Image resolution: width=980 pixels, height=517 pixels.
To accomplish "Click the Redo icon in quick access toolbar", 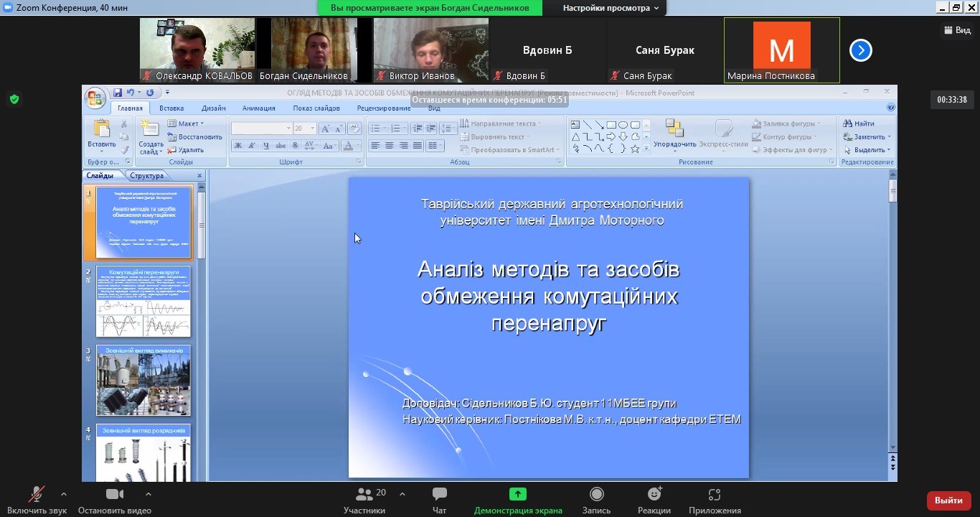I will (150, 93).
